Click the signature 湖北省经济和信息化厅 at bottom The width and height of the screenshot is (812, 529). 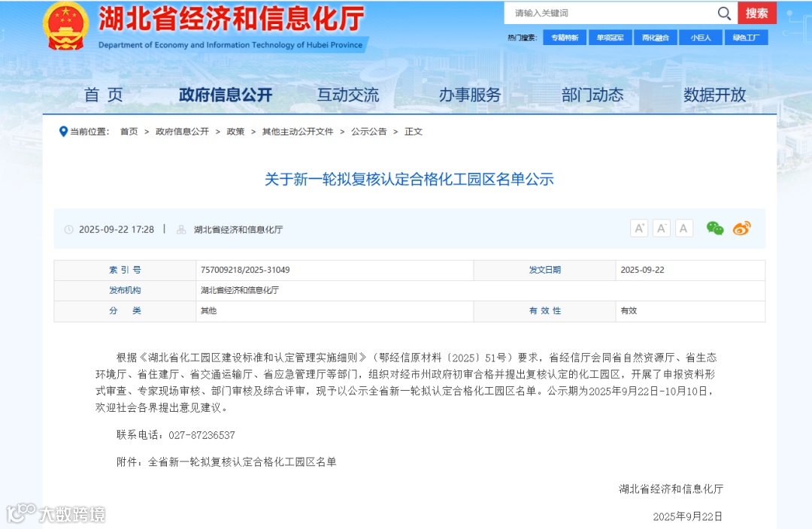click(671, 488)
